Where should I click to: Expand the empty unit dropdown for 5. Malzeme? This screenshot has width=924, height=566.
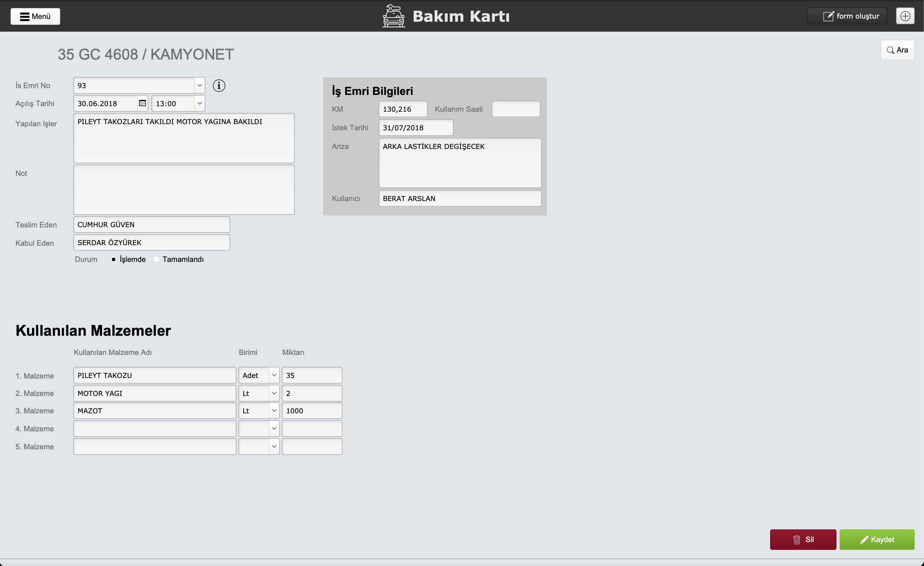[274, 446]
